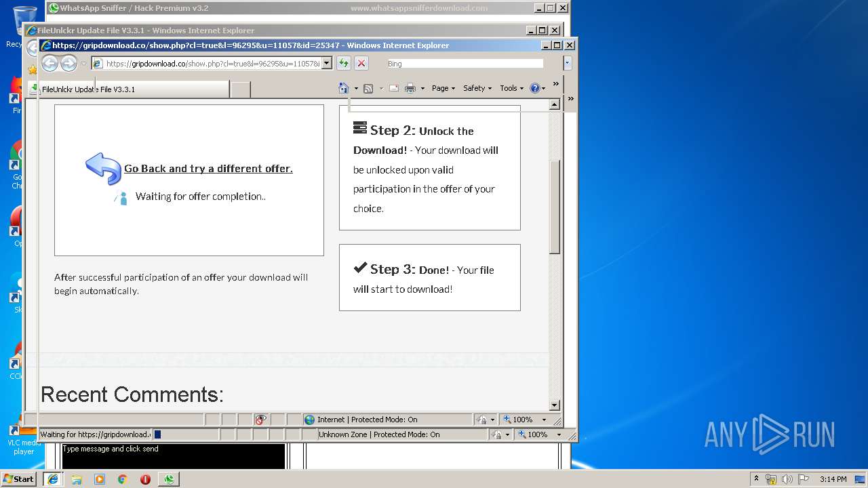Screen dimensions: 868x488
Task: Open the Help question mark menu
Action: tap(537, 88)
